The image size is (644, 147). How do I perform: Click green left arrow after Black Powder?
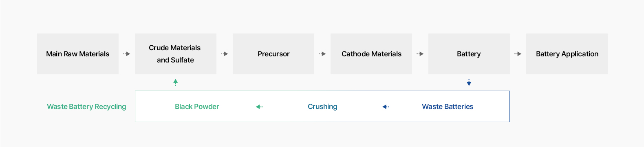[260, 107]
